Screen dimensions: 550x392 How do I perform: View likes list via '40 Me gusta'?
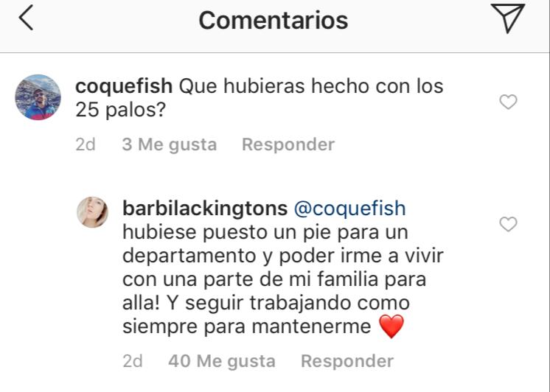(222, 361)
